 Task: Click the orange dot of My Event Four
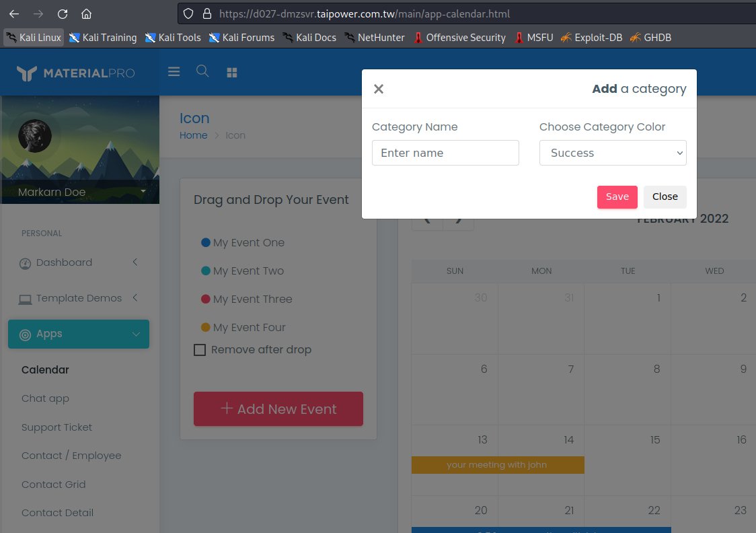pos(205,327)
